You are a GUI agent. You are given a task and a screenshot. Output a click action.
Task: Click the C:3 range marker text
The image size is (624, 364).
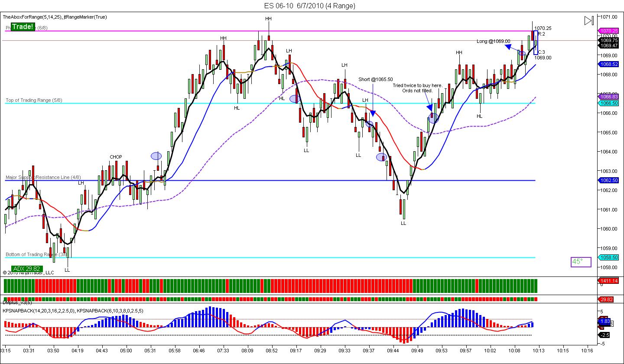(542, 52)
